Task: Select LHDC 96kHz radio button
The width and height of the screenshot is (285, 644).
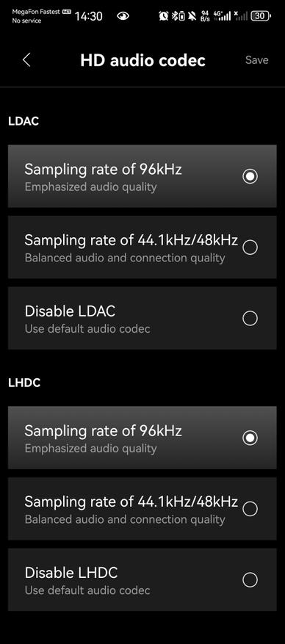Action: [250, 438]
